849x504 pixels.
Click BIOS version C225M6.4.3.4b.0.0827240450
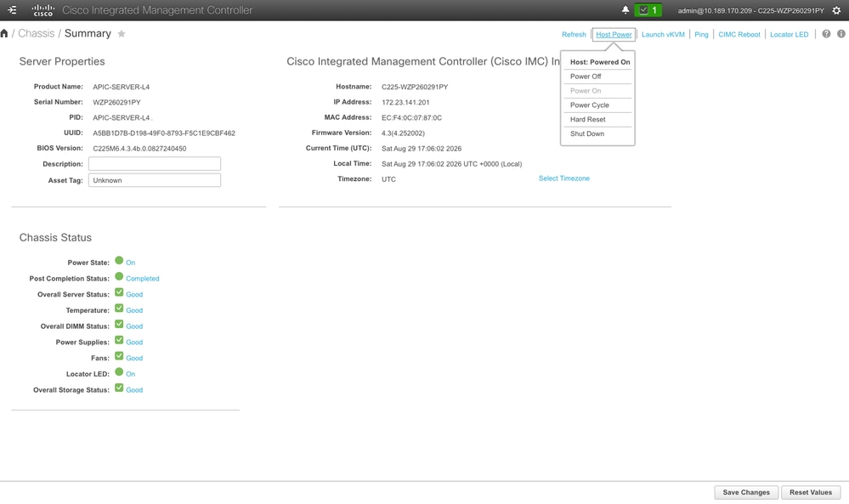(139, 149)
